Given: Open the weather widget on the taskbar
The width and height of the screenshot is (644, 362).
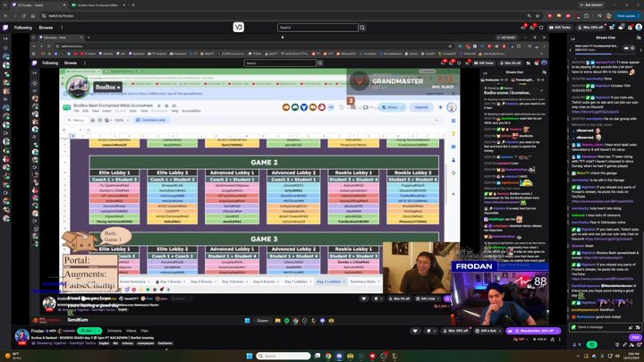Looking at the screenshot, I should click(x=13, y=356).
